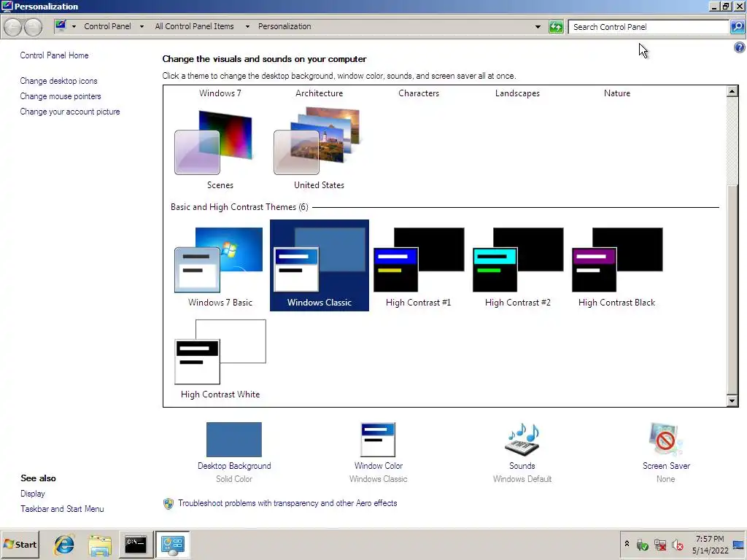The width and height of the screenshot is (747, 560).
Task: Click Control Panel breadcrumb
Action: click(x=107, y=26)
